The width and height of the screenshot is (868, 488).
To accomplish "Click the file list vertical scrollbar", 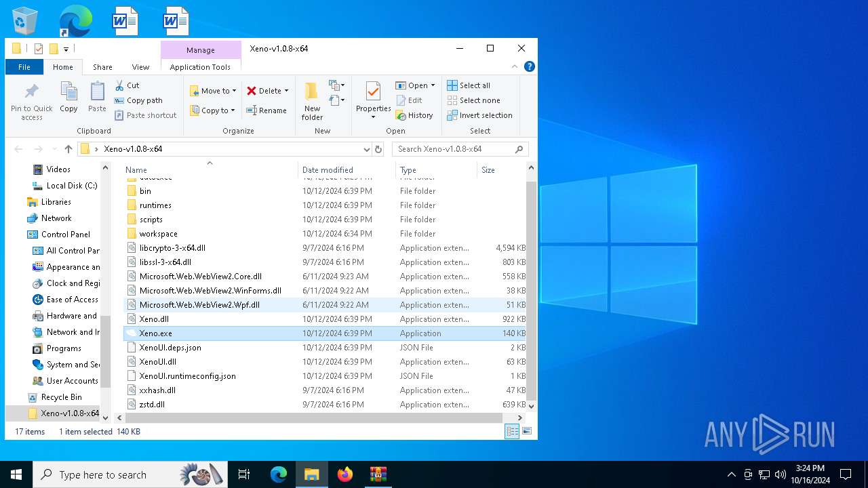I will [x=531, y=290].
